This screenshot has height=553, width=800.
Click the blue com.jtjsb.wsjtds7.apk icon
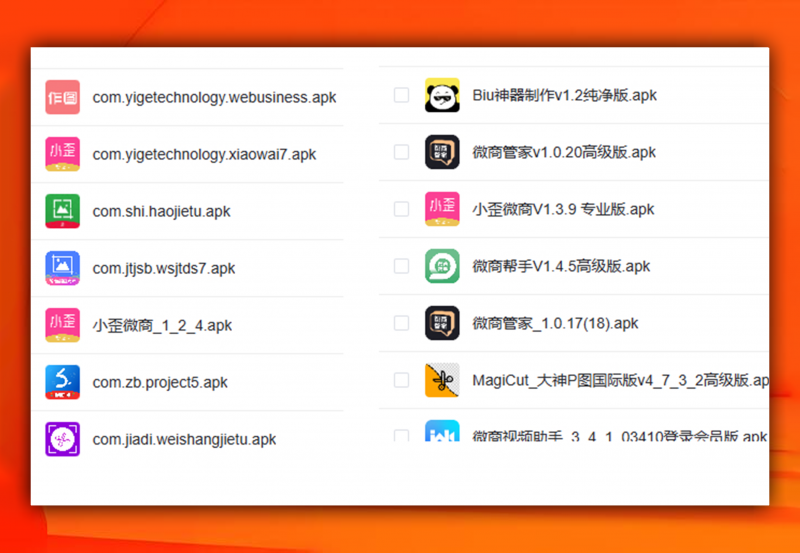(x=62, y=268)
